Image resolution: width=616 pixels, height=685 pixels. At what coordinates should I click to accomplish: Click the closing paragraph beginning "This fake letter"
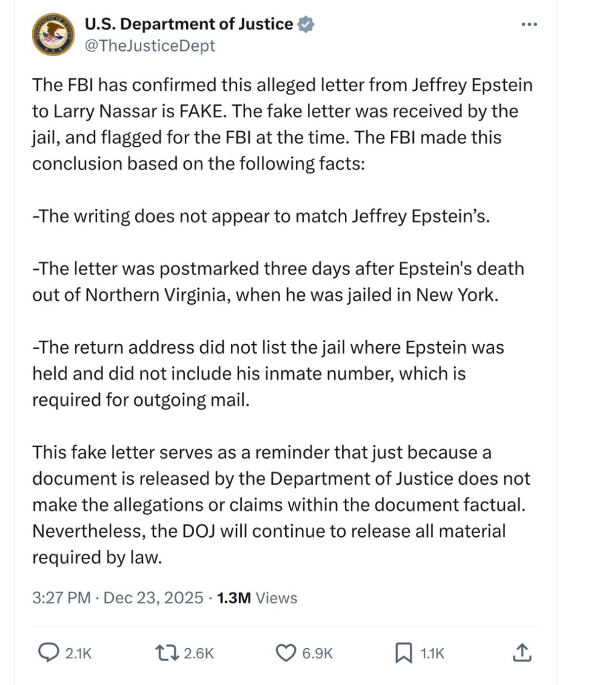click(x=280, y=505)
